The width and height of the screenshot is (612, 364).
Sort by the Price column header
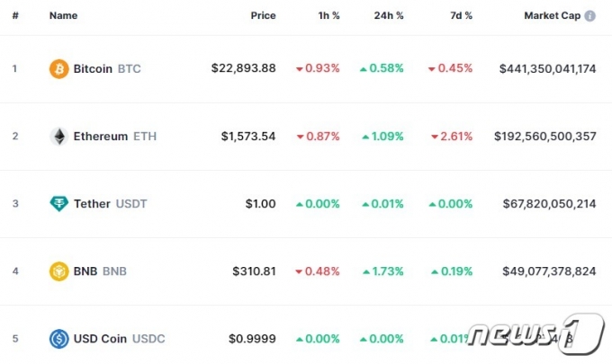click(x=263, y=15)
